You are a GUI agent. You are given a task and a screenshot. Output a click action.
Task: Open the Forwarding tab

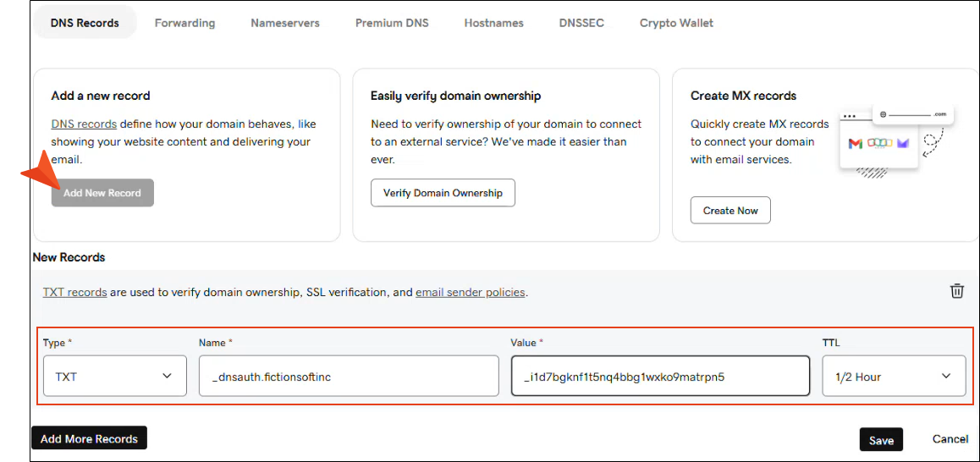[184, 23]
